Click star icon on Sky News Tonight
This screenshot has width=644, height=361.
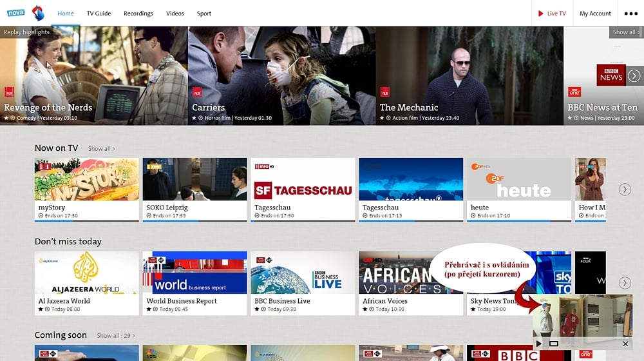(x=473, y=309)
